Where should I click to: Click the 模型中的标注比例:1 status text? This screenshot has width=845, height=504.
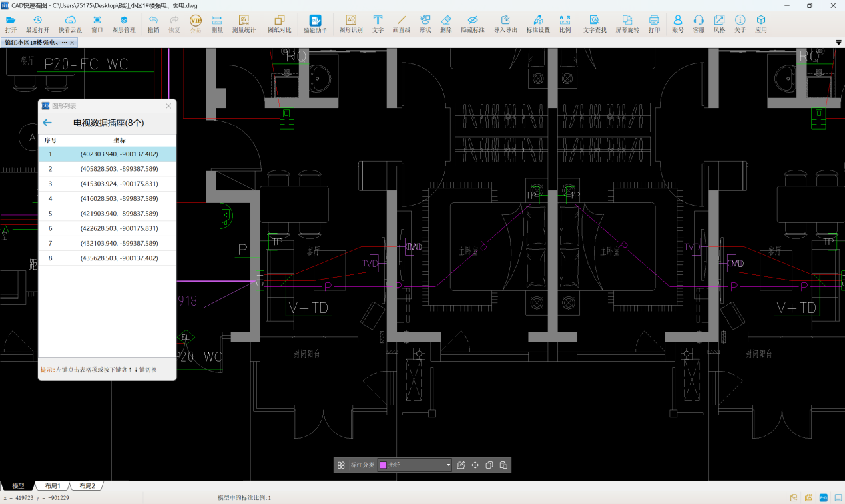point(244,498)
